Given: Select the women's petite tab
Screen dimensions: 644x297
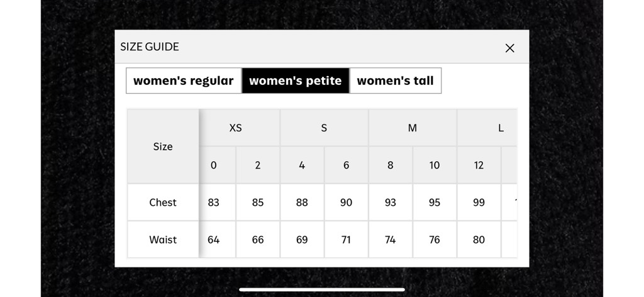Looking at the screenshot, I should (296, 81).
